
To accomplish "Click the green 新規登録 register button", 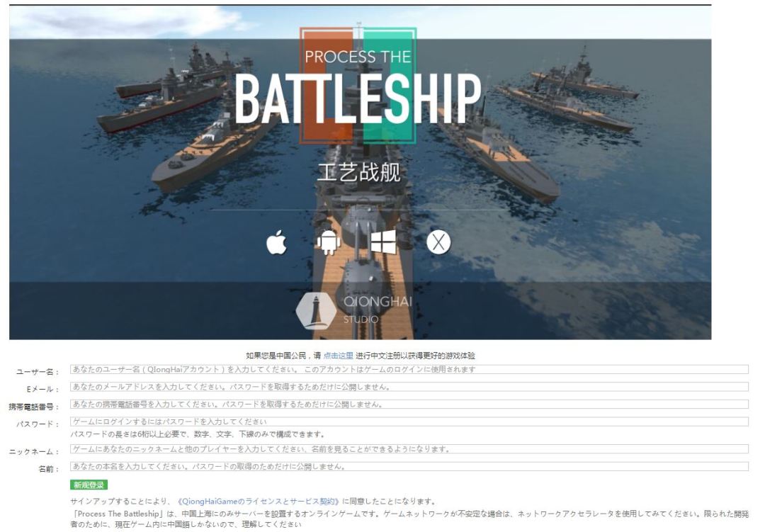I will click(89, 485).
